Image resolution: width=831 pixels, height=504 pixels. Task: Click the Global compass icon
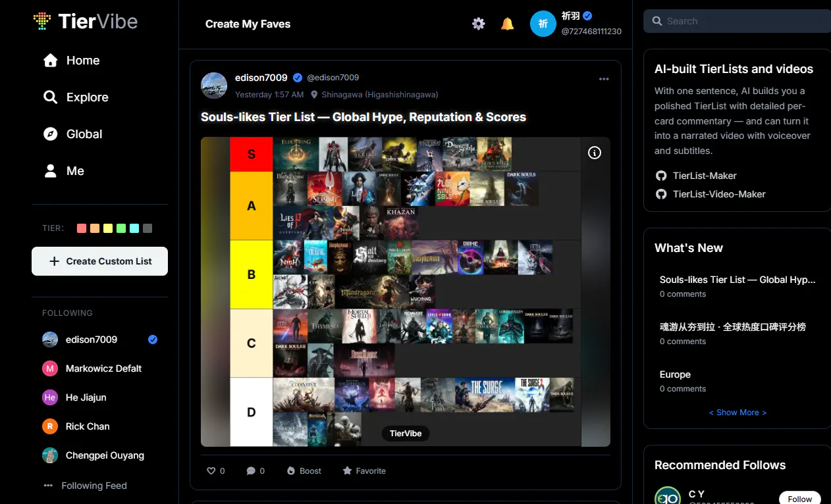coord(50,134)
